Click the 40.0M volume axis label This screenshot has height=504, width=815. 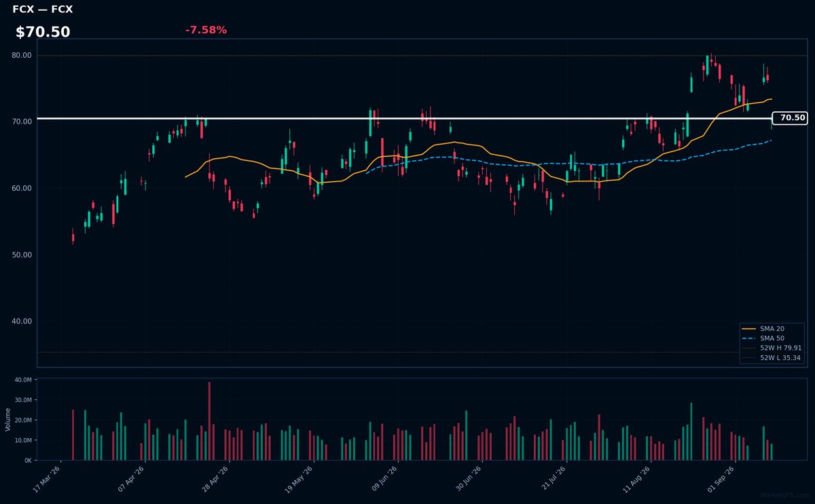[x=23, y=380]
